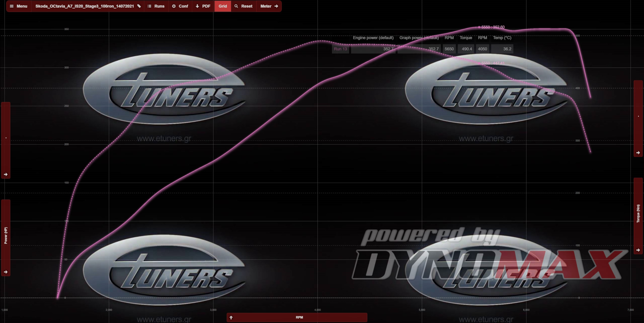The width and height of the screenshot is (644, 323).
Task: Click the Skoda_OCtavia_A7_IS20_Stage3 file name
Action: (x=85, y=6)
